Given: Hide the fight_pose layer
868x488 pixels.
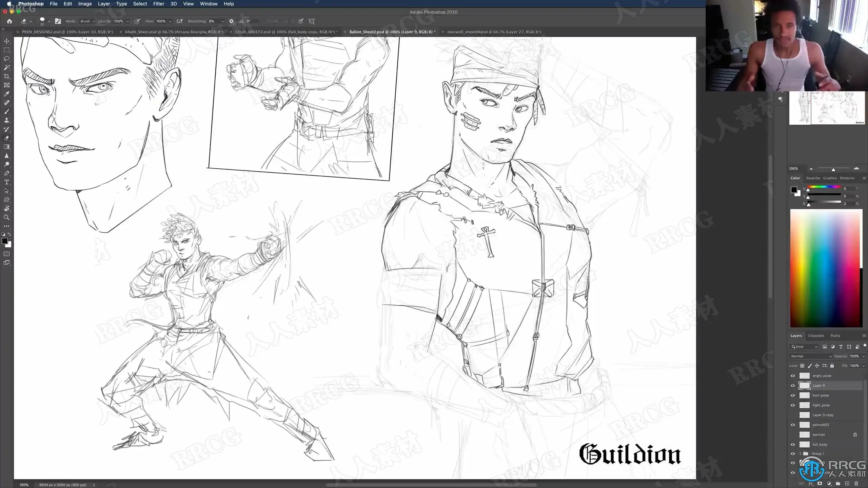Looking at the screenshot, I should 793,405.
